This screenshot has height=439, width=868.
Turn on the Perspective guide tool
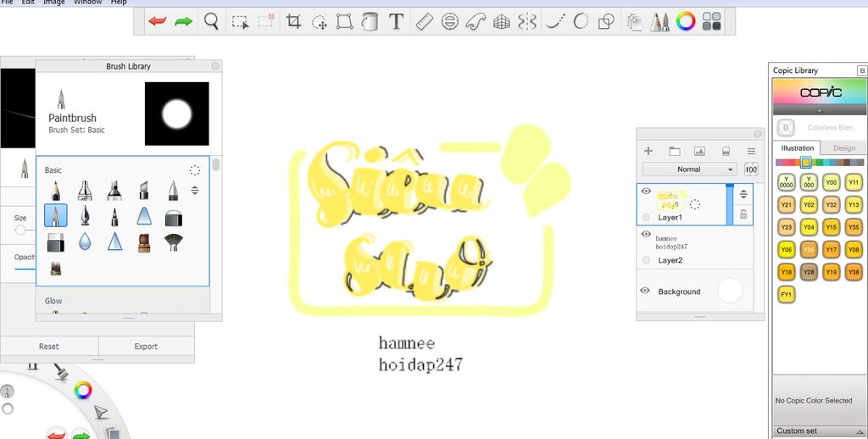[x=502, y=21]
